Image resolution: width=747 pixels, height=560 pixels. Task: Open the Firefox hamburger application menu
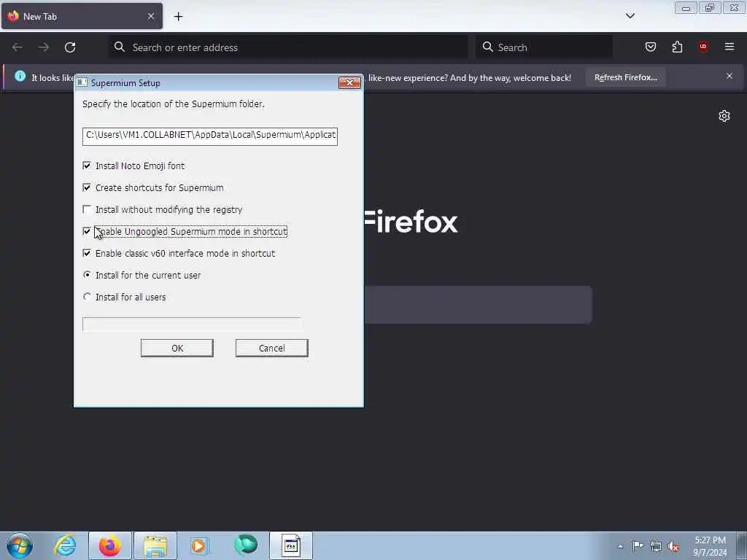(x=729, y=47)
